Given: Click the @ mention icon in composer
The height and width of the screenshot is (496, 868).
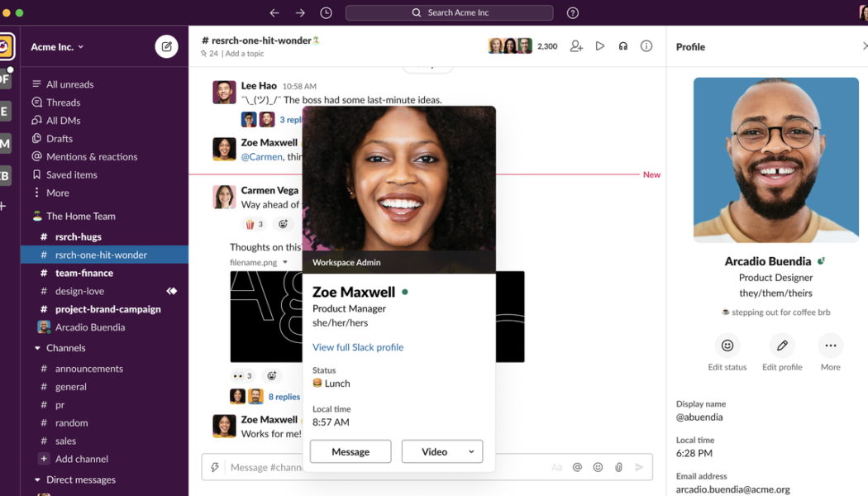Looking at the screenshot, I should (x=577, y=467).
